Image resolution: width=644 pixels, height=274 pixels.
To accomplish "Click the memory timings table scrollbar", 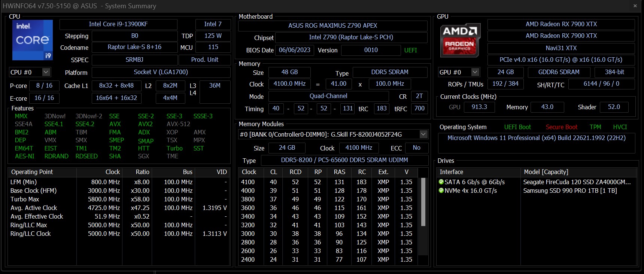I will (x=423, y=202).
